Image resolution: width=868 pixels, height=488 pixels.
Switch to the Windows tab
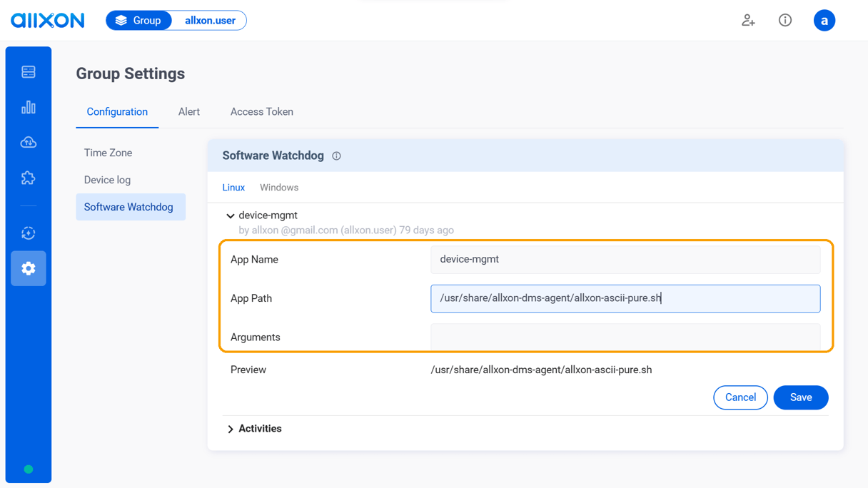click(278, 187)
